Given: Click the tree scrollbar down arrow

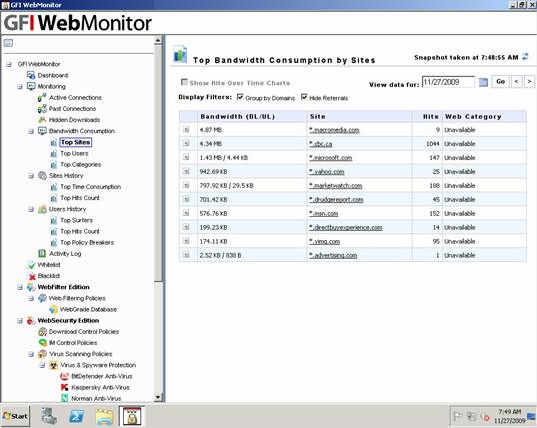Looking at the screenshot, I should pyautogui.click(x=158, y=398).
